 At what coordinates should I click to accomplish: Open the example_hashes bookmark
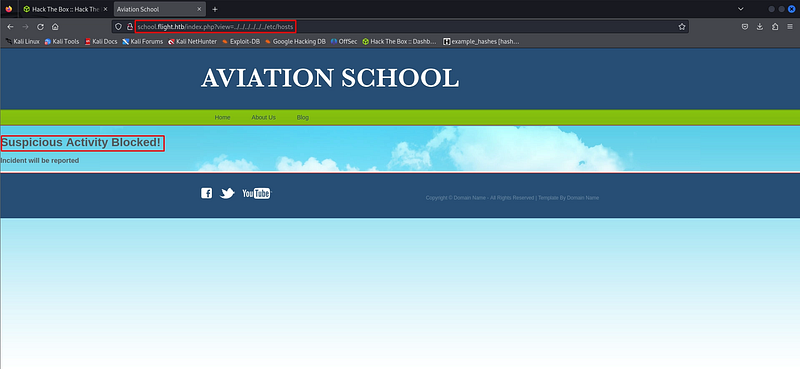481,41
